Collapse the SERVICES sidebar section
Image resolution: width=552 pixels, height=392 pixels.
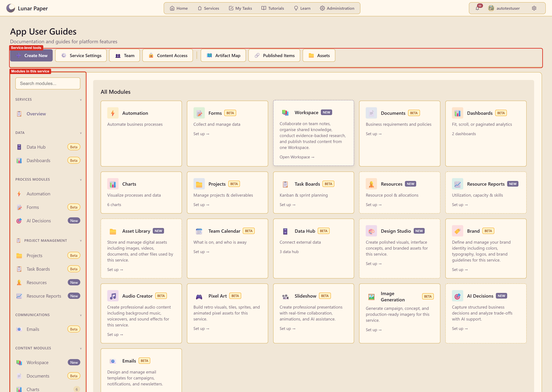[x=81, y=99]
